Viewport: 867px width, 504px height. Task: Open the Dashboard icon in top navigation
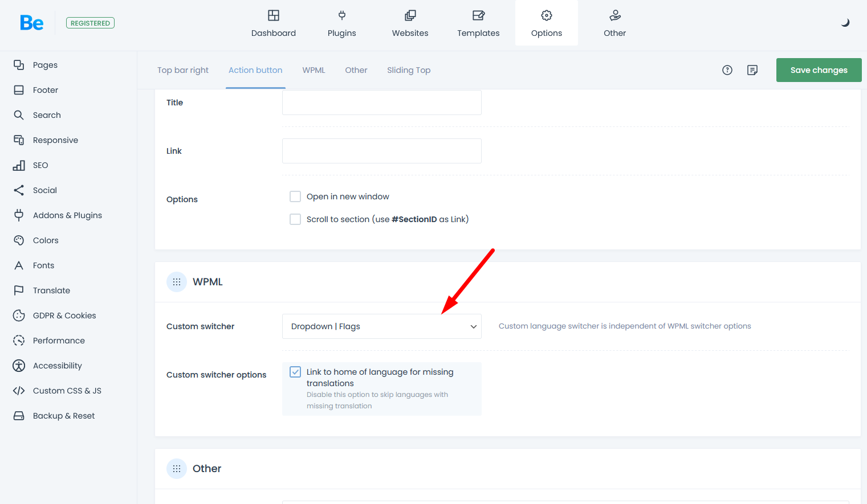tap(274, 15)
